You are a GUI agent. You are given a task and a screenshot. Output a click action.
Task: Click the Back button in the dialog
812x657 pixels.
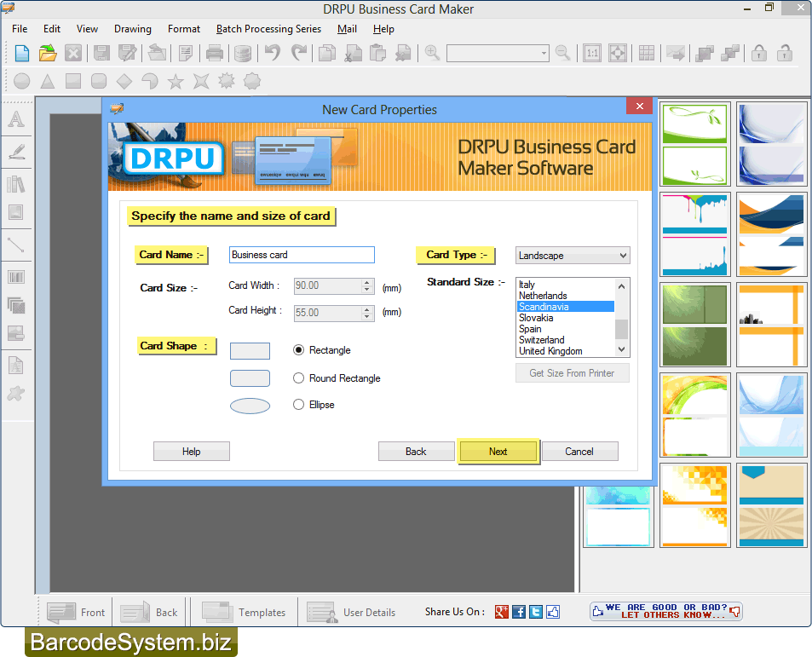click(416, 452)
